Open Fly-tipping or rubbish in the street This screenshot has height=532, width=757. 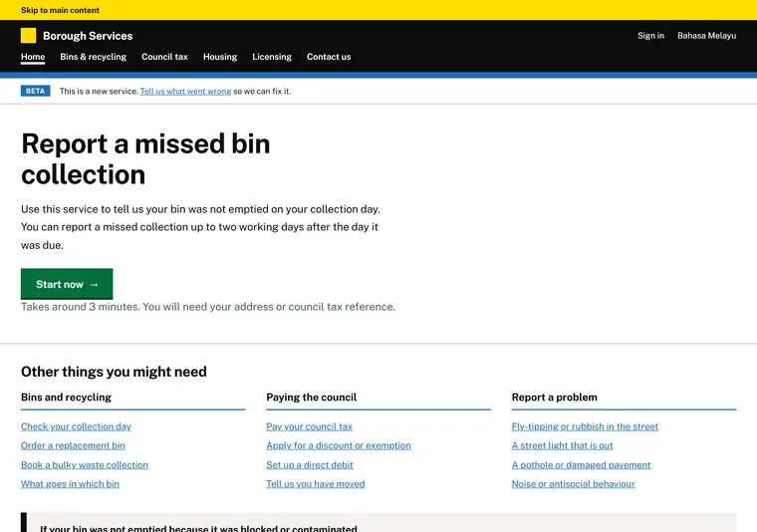[585, 426]
